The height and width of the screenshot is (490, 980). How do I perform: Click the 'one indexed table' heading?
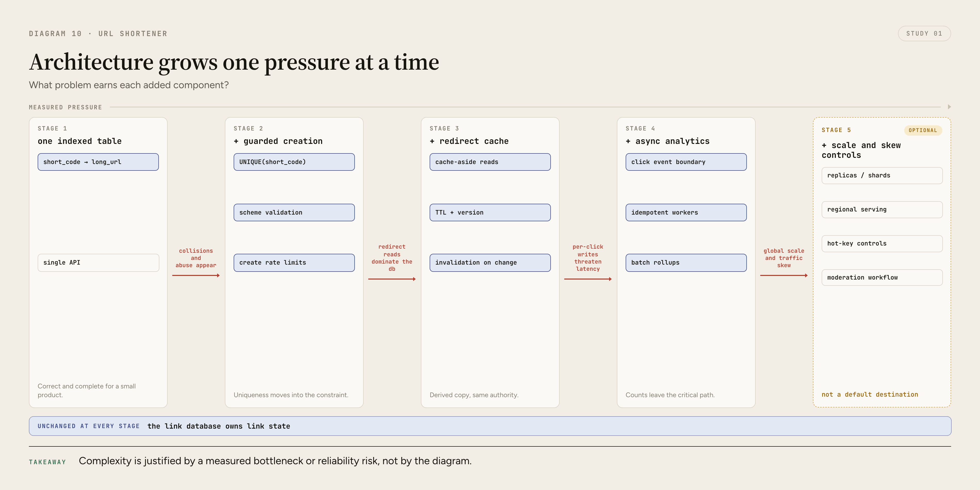click(79, 141)
